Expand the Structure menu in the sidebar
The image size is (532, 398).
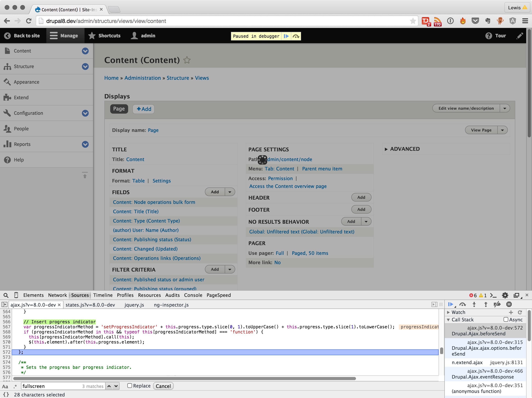85,67
